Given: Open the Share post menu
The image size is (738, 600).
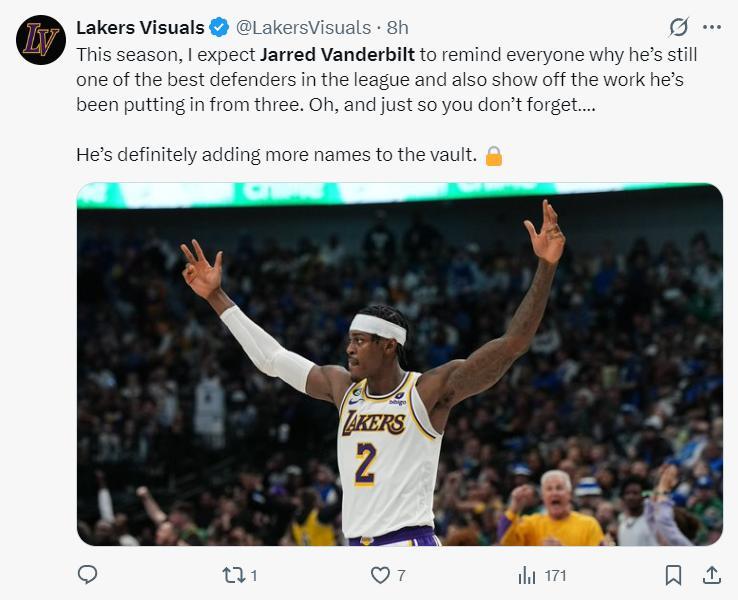Looking at the screenshot, I should 712,575.
